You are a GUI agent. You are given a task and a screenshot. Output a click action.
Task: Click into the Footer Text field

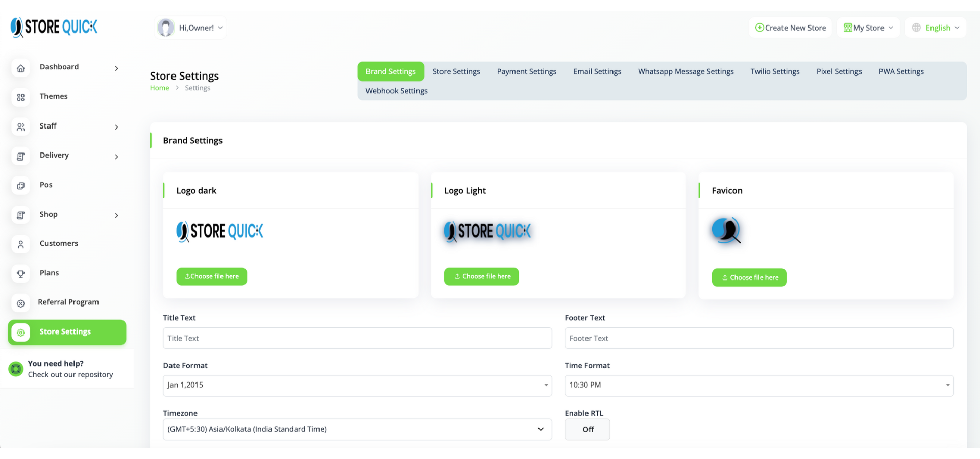pyautogui.click(x=758, y=338)
